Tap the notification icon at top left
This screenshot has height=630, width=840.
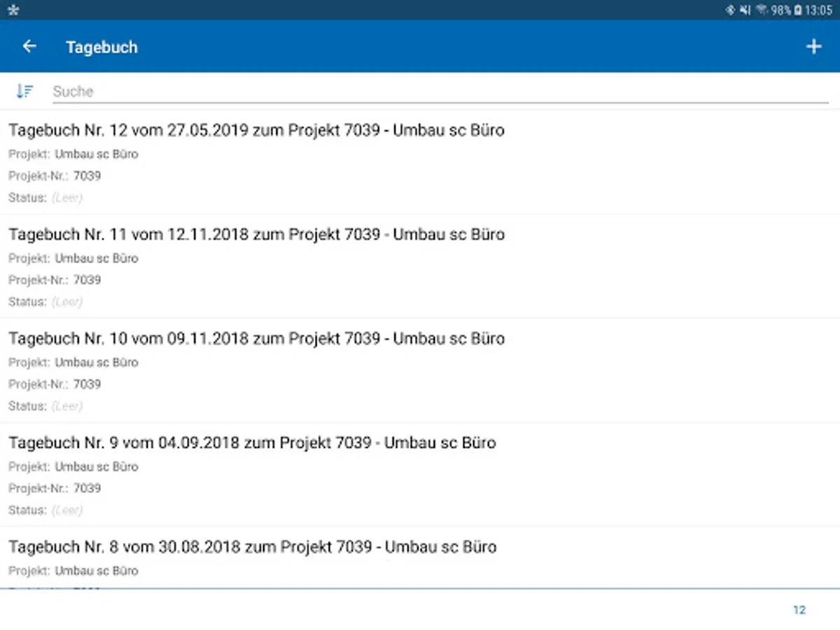point(13,10)
